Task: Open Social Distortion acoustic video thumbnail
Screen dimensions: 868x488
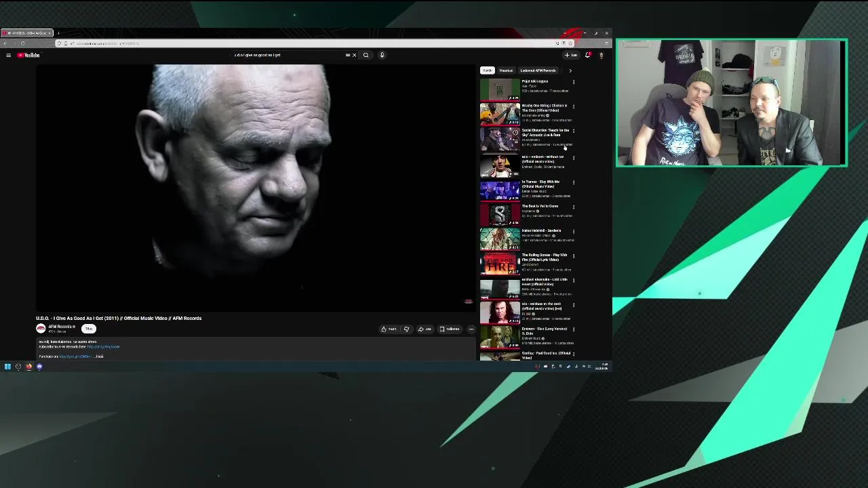Action: (500, 139)
